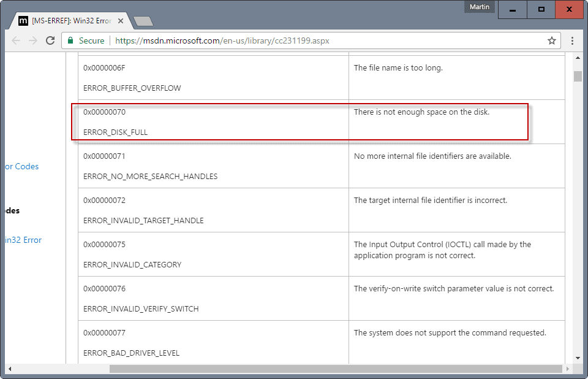Select the [MS-ERREF]: Win32 Error tab
The image size is (588, 379).
point(71,21)
